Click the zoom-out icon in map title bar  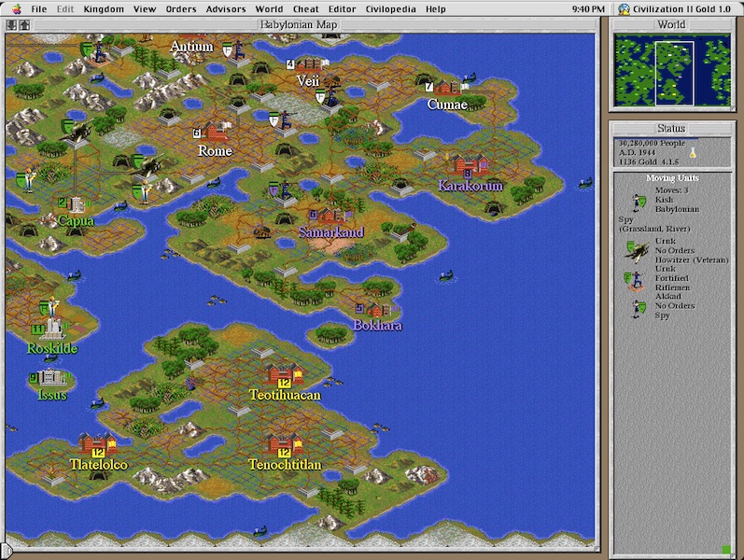(x=12, y=24)
